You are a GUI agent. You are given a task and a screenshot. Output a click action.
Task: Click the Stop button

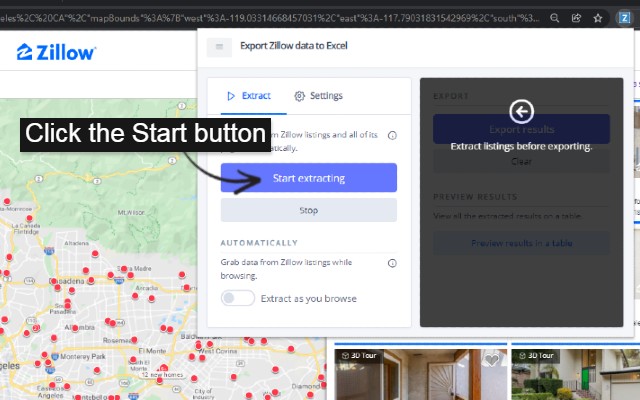coord(309,210)
